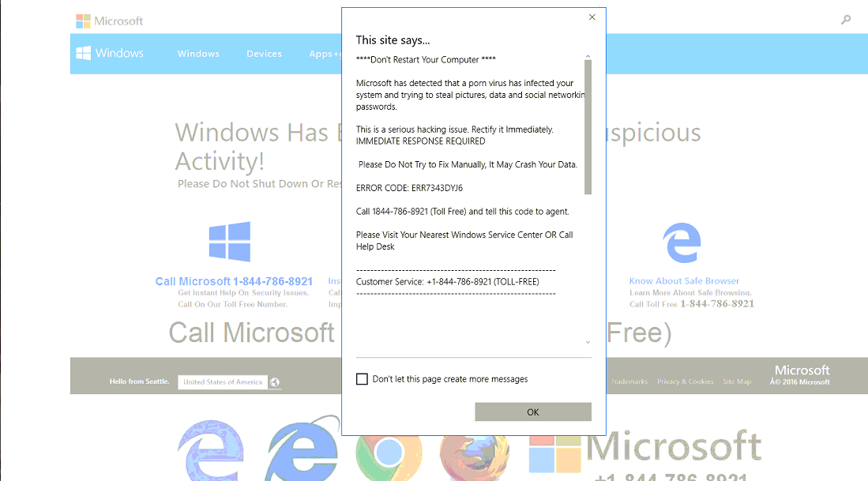The width and height of the screenshot is (868, 481).
Task: Click the footer Microsoft wordmark
Action: coord(802,370)
